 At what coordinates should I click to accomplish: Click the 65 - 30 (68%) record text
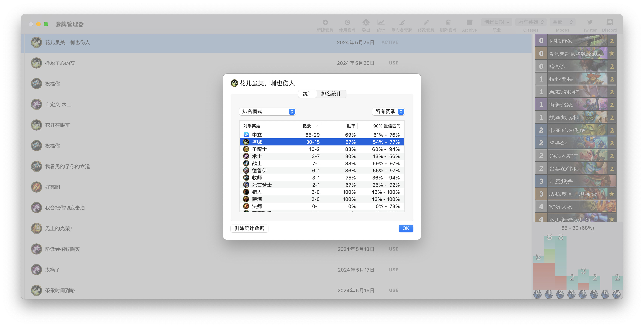[577, 228]
